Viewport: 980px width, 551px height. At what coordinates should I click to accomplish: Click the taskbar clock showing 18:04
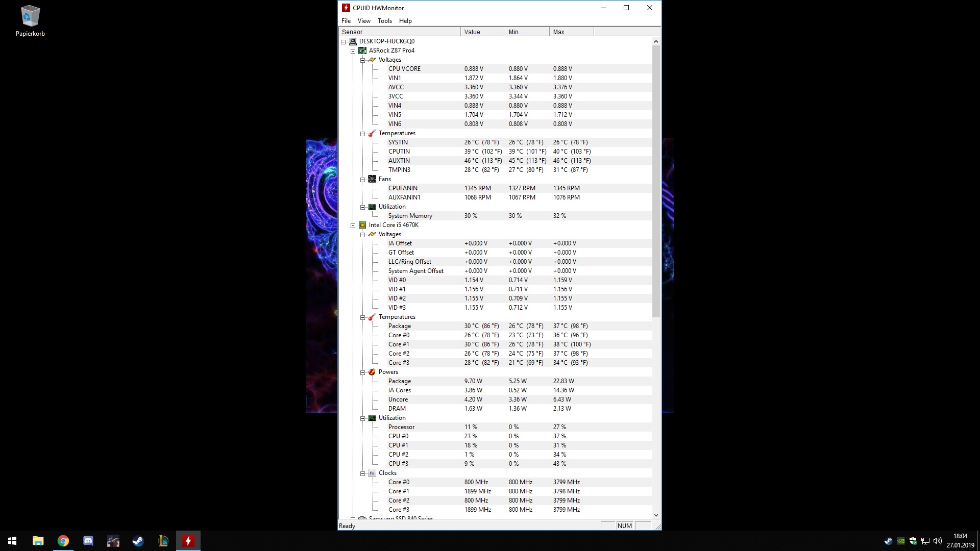(x=960, y=541)
